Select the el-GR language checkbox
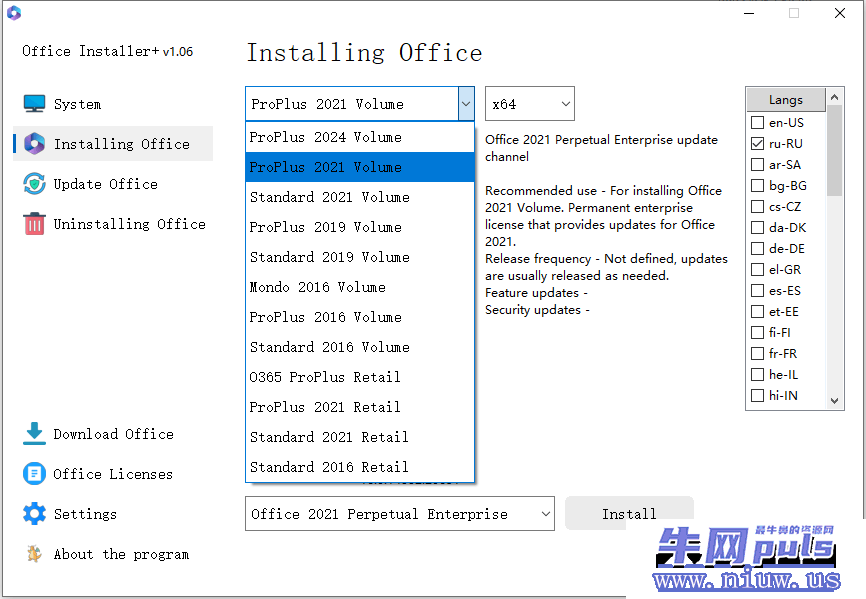866x599 pixels. (x=757, y=269)
